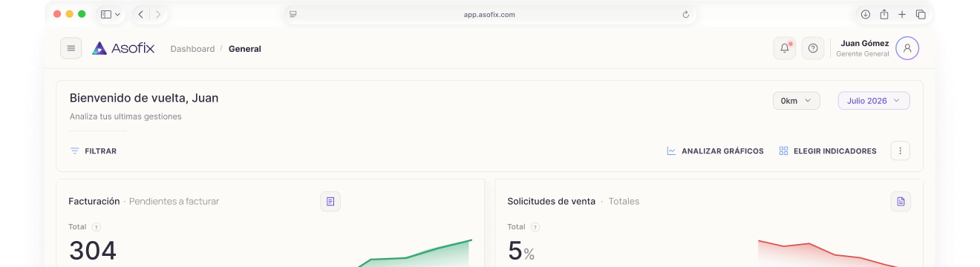Open Solicitudes de venta document icon
The height and width of the screenshot is (267, 980).
(x=901, y=201)
